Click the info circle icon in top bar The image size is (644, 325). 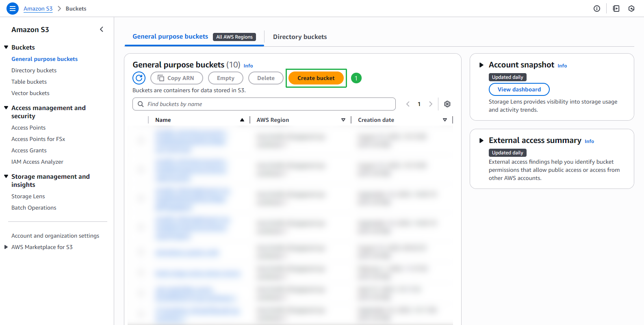(x=597, y=9)
